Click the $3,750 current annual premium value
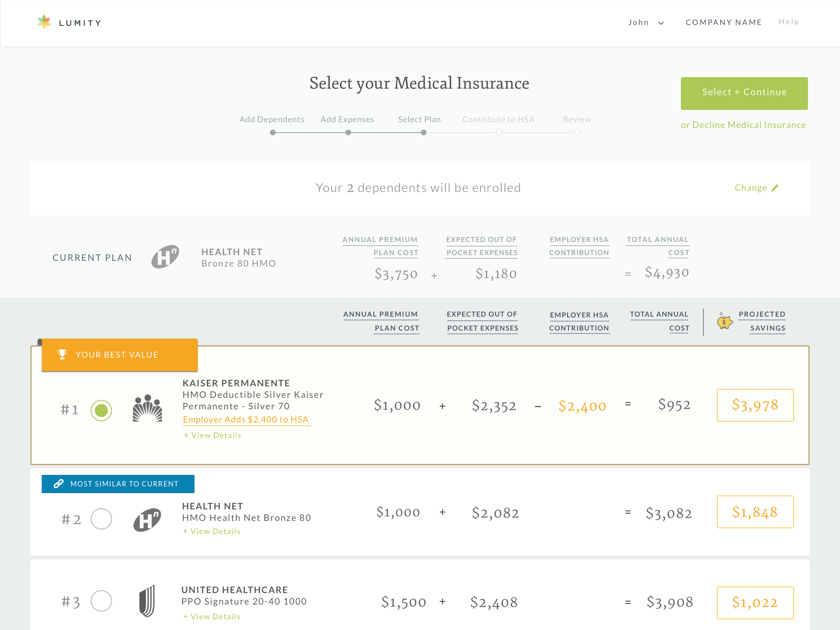The image size is (840, 630). pos(396,274)
